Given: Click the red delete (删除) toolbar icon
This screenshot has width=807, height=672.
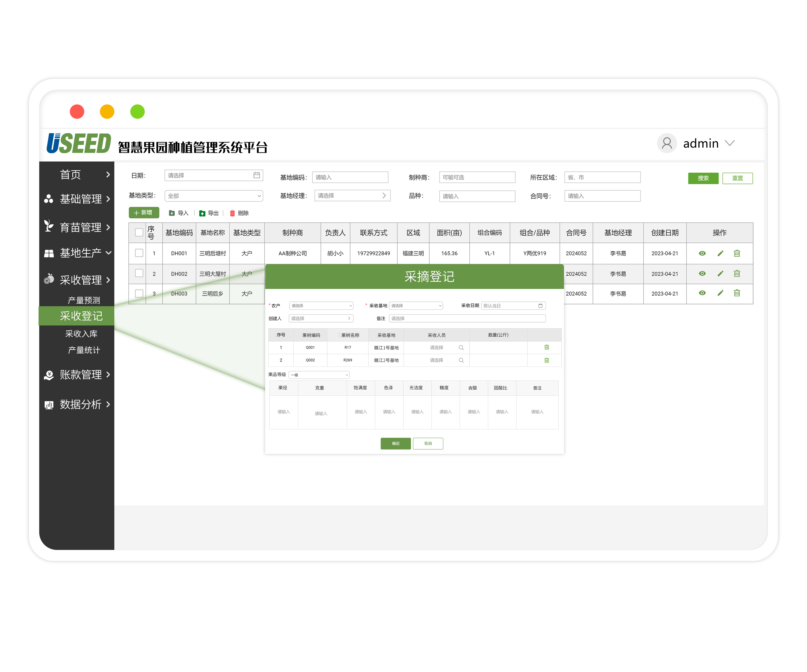Looking at the screenshot, I should point(232,213).
